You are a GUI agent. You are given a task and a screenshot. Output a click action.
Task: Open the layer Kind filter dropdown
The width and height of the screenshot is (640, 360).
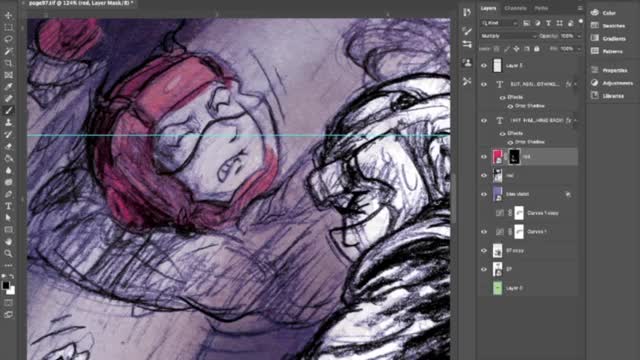click(500, 23)
